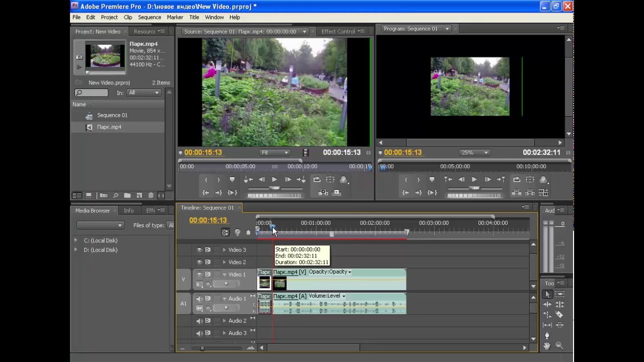
Task: Click Set Out Point in Source monitor
Action: click(219, 179)
